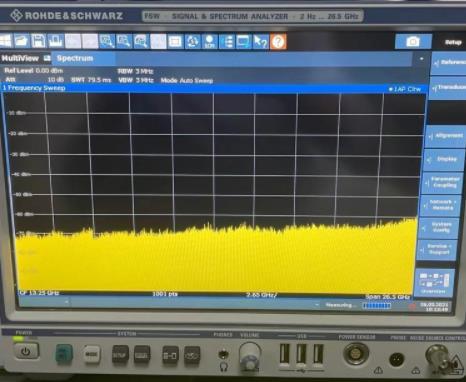Switch to the MultiView tab
Viewport: 466px width, 382px height.
25,58
